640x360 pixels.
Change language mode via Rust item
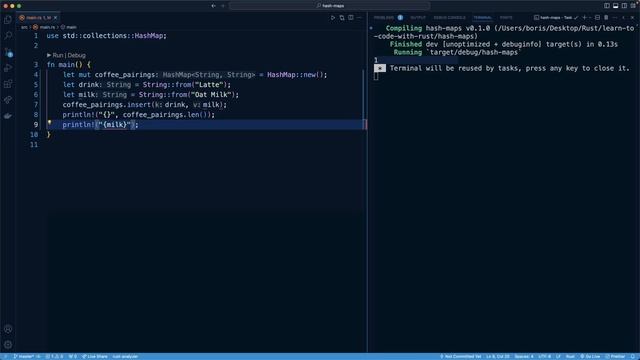(570, 356)
